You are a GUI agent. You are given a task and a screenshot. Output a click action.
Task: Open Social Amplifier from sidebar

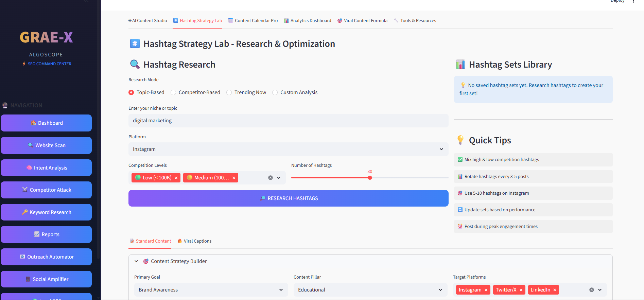click(x=46, y=279)
